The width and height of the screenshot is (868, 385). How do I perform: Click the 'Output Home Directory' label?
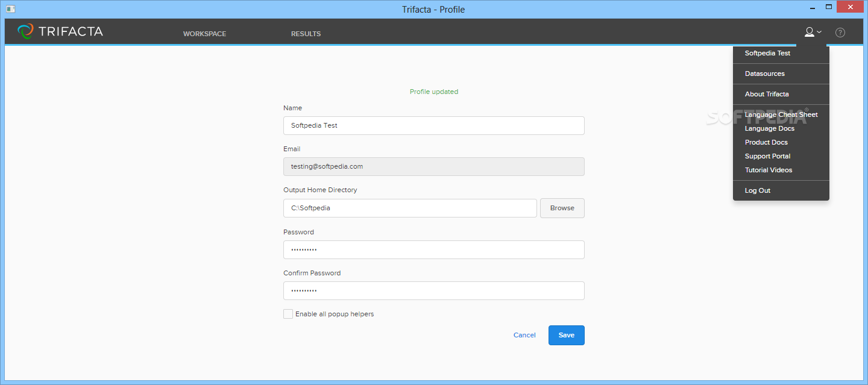point(320,190)
